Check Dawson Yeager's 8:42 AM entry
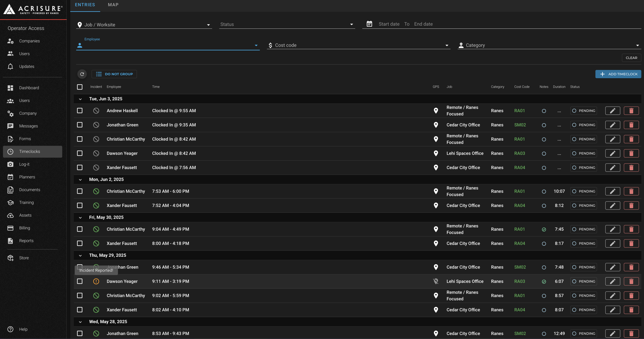Screen dimensions: 644x339 (80, 153)
